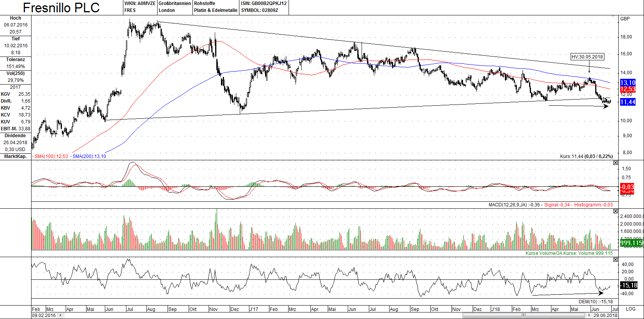Click the KBV row value 4,72
Viewport: 644px width, 319px height.
(26, 108)
